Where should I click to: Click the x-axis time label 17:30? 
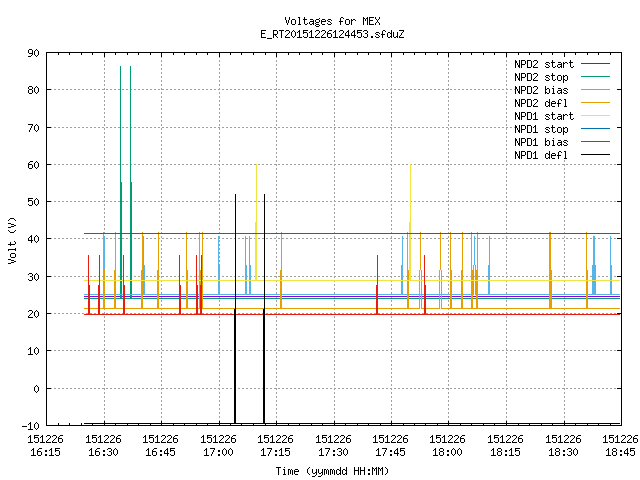point(333,452)
